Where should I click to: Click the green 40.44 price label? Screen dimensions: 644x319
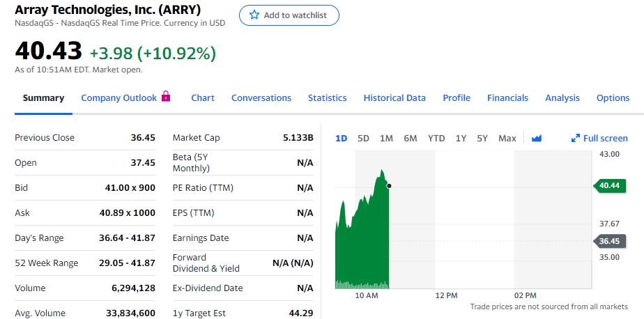(609, 186)
